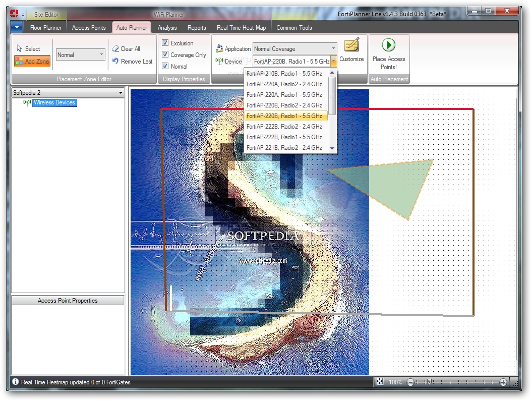
Task: Open the Softpedia 2 site dropdown
Action: point(68,93)
